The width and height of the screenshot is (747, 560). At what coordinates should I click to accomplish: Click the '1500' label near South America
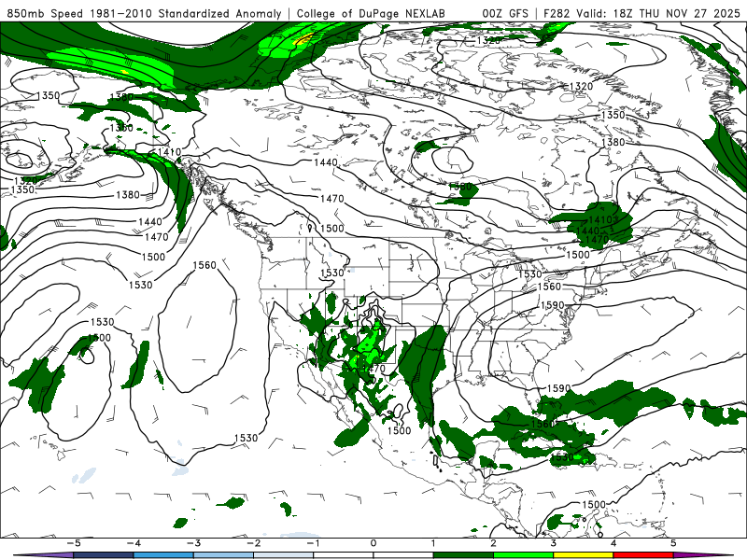click(x=594, y=504)
